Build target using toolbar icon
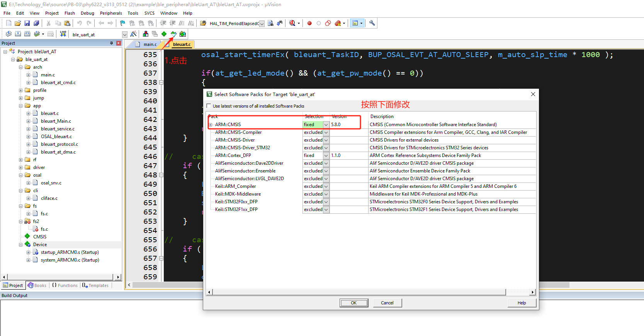This screenshot has width=644, height=336. coord(18,34)
